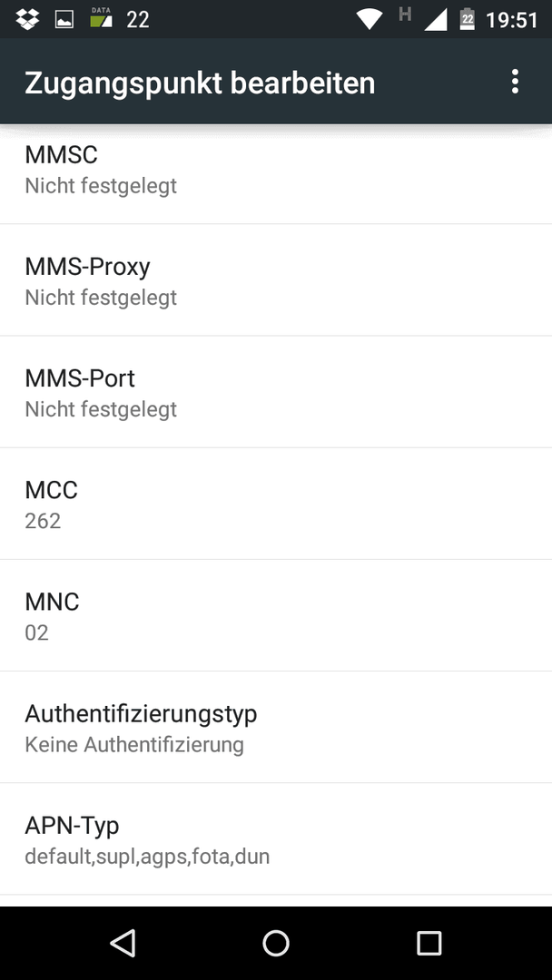Tap the battery indicator icon
Viewport: 552px width, 980px height.
(467, 19)
